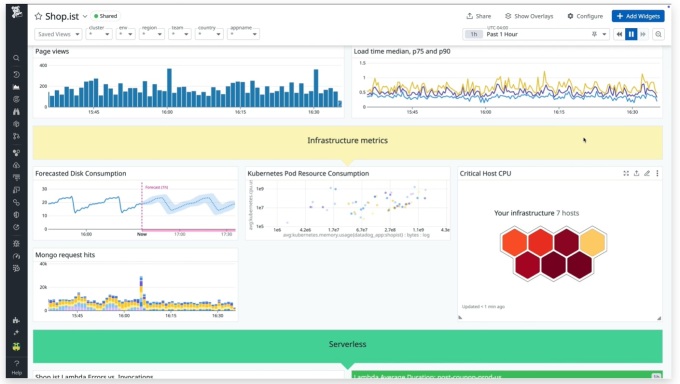Click the Serverless group header
The image size is (680, 384).
click(347, 346)
